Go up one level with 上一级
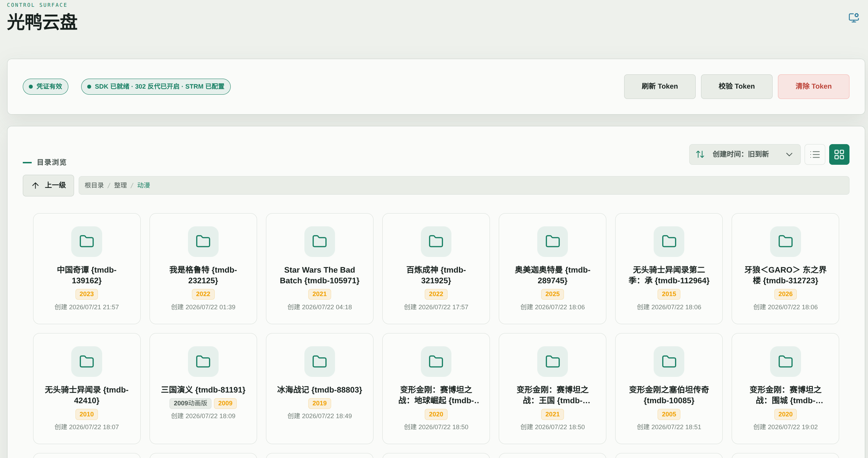Screen dimensions: 868x458 point(48,185)
